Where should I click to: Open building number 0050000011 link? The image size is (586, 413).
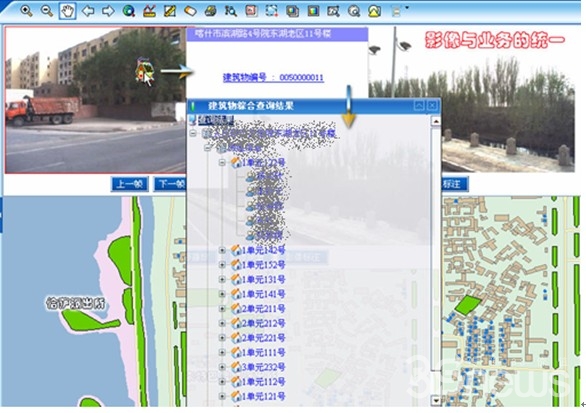[x=273, y=77]
